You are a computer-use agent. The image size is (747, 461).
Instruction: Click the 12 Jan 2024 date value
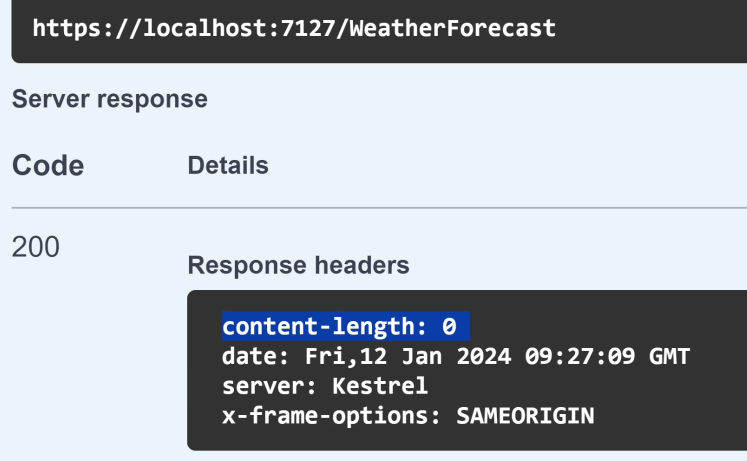[x=435, y=356]
